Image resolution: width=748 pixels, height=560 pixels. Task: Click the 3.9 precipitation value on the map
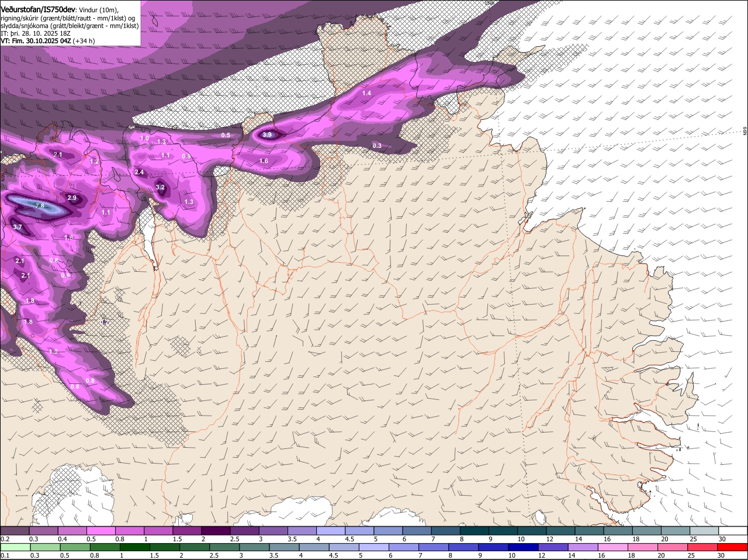tap(268, 134)
